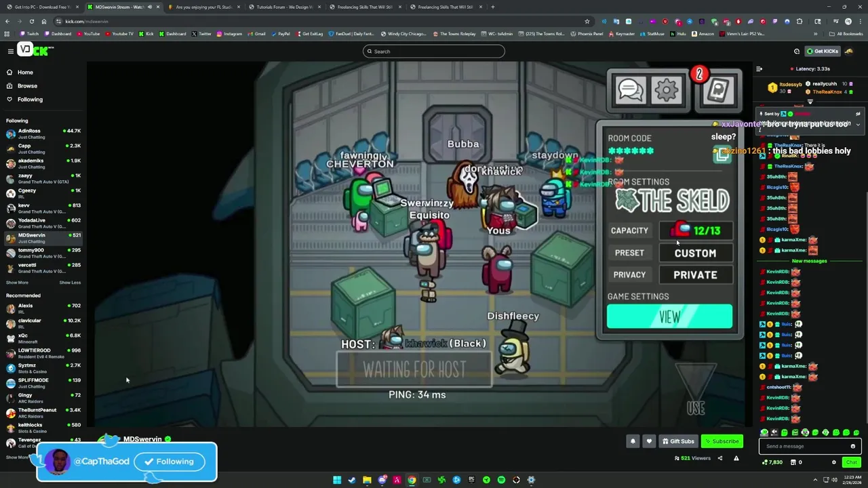The height and width of the screenshot is (488, 868).
Task: Expand the pinned message chevron in chat
Action: (858, 124)
